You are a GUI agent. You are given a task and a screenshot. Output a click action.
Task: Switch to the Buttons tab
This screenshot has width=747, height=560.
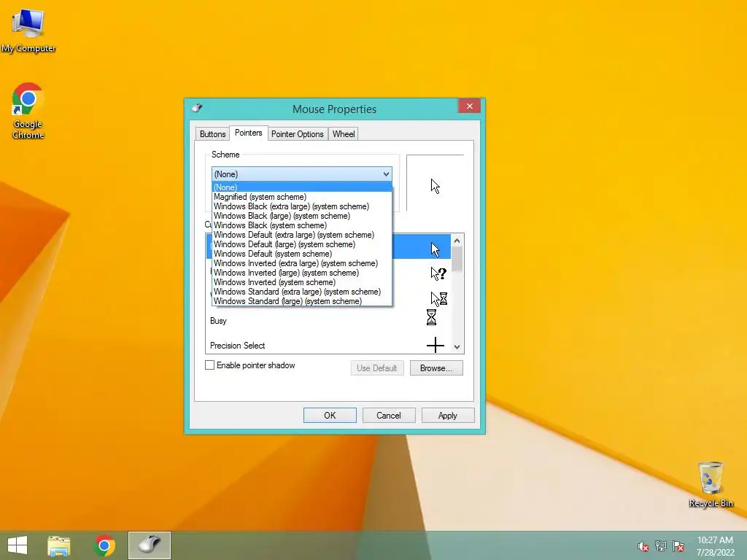(212, 134)
